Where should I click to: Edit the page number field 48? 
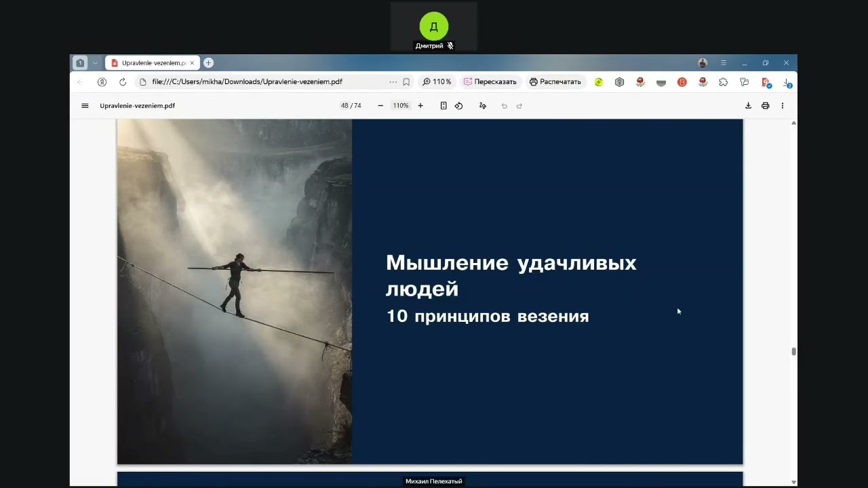point(344,106)
